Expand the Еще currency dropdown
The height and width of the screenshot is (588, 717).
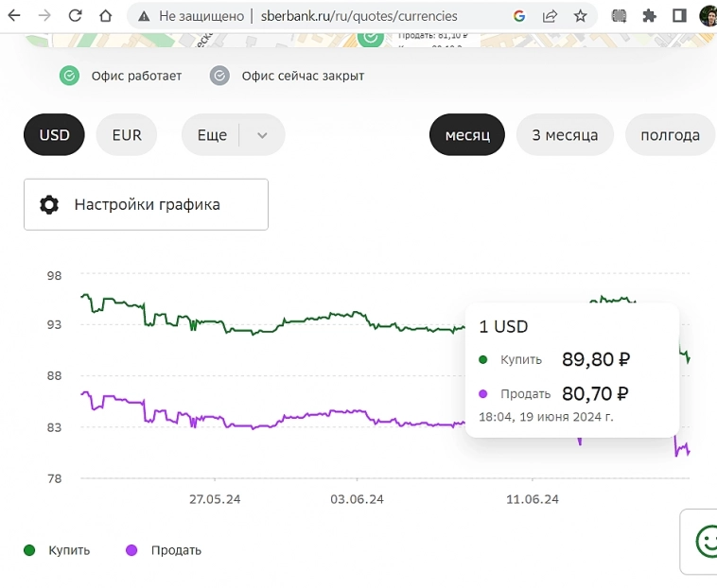coord(212,135)
